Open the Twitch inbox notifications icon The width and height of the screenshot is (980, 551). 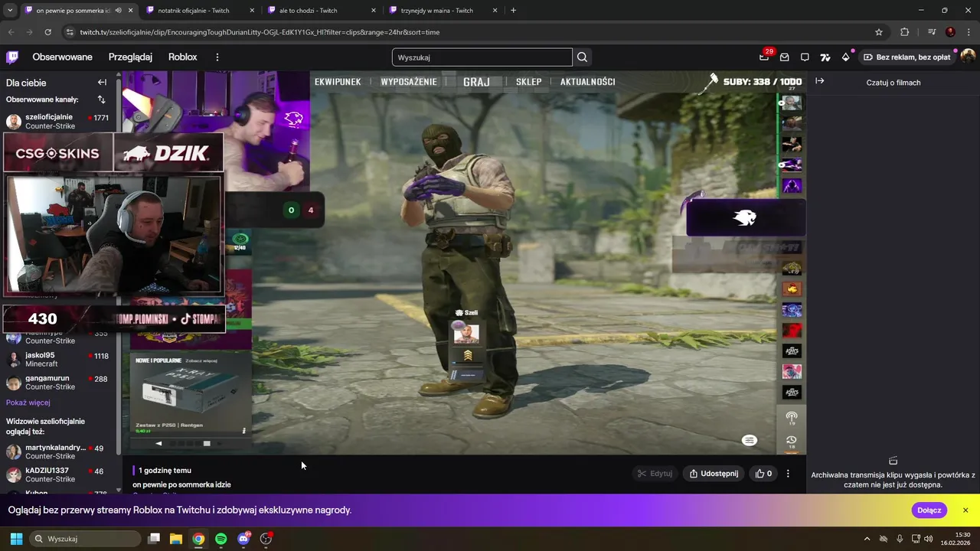click(784, 57)
